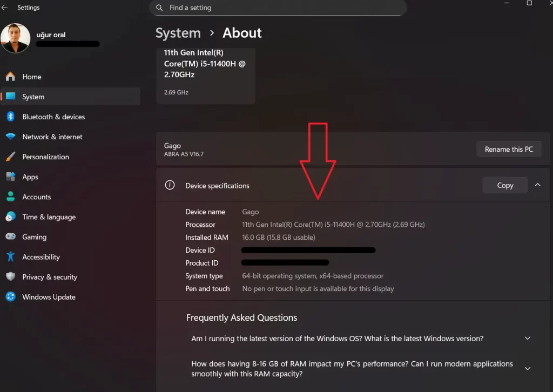The width and height of the screenshot is (553, 392).
Task: Expand the RAM performance FAQ question
Action: click(x=527, y=368)
